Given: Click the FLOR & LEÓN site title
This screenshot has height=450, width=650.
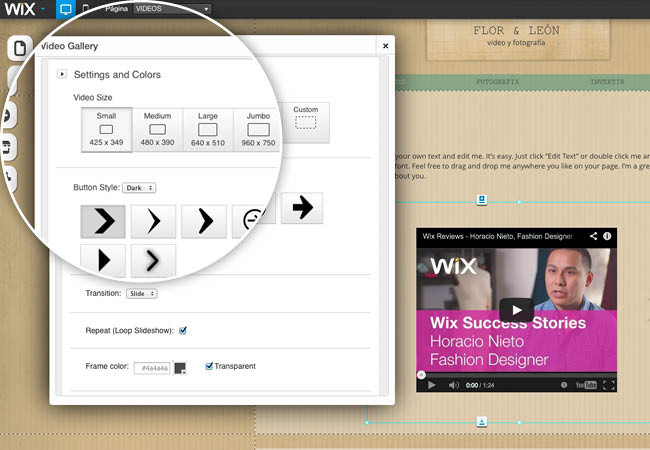Looking at the screenshot, I should click(x=517, y=30).
